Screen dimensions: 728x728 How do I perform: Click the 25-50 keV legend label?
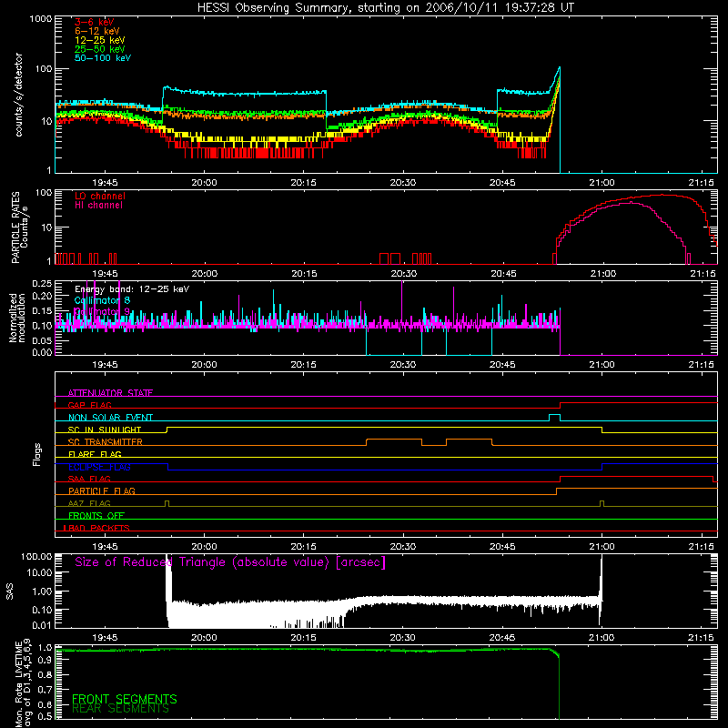[100, 49]
